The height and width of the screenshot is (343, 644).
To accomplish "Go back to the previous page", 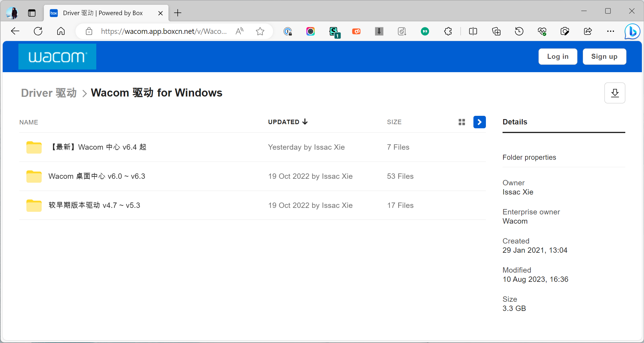I will coord(15,31).
